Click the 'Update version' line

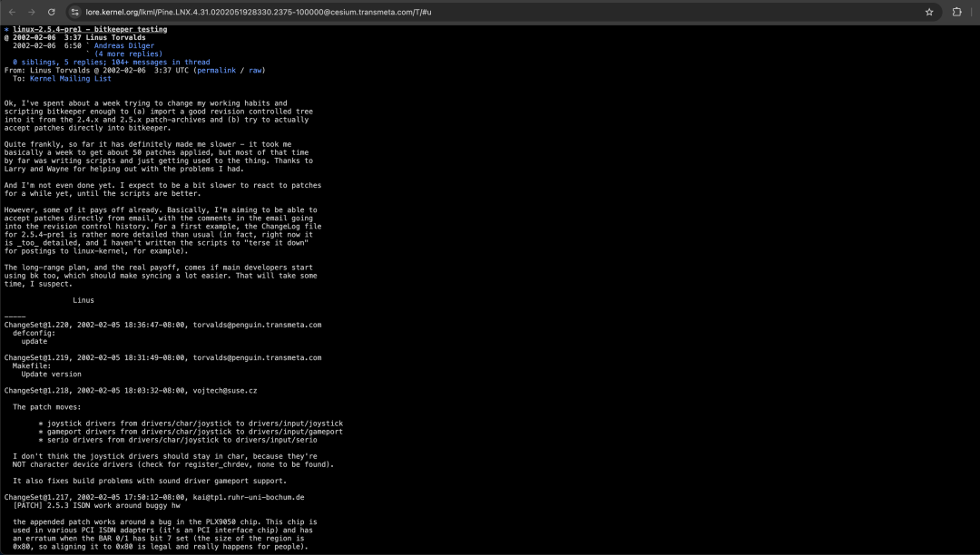click(x=51, y=375)
